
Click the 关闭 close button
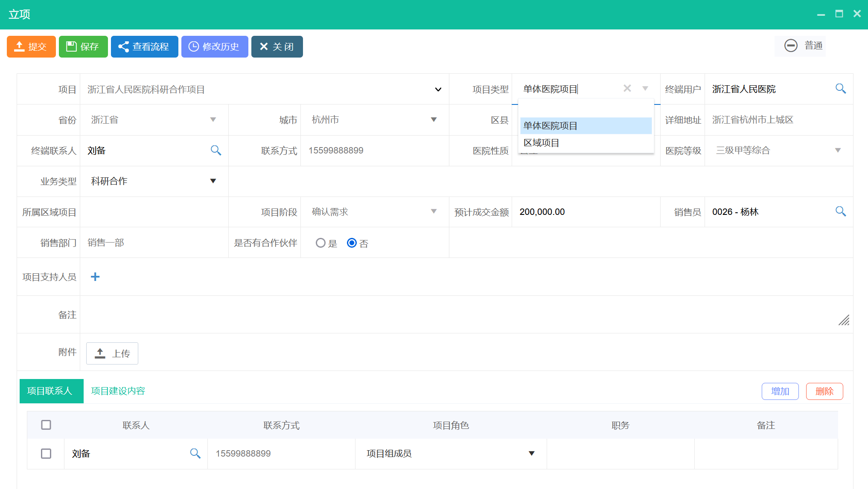click(277, 46)
